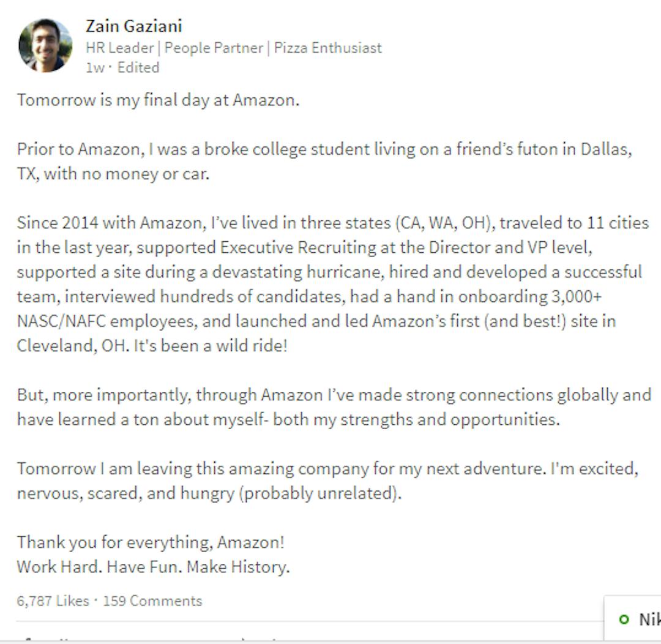Click the 'Prior to Amazon' paragraph

[324, 162]
